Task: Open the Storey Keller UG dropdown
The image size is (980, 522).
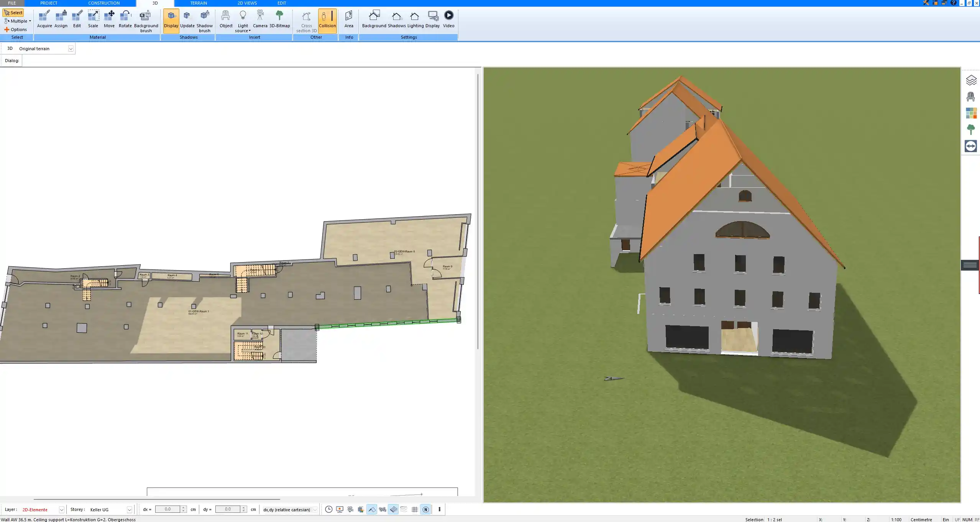Action: (x=129, y=510)
